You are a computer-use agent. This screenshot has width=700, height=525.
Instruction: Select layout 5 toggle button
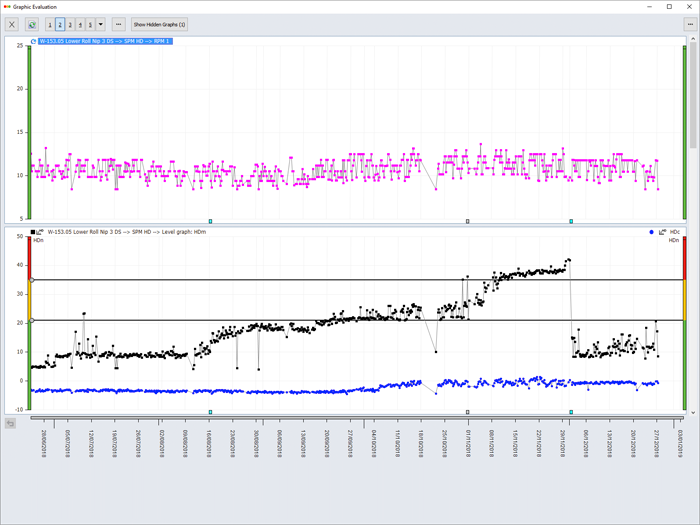click(90, 25)
